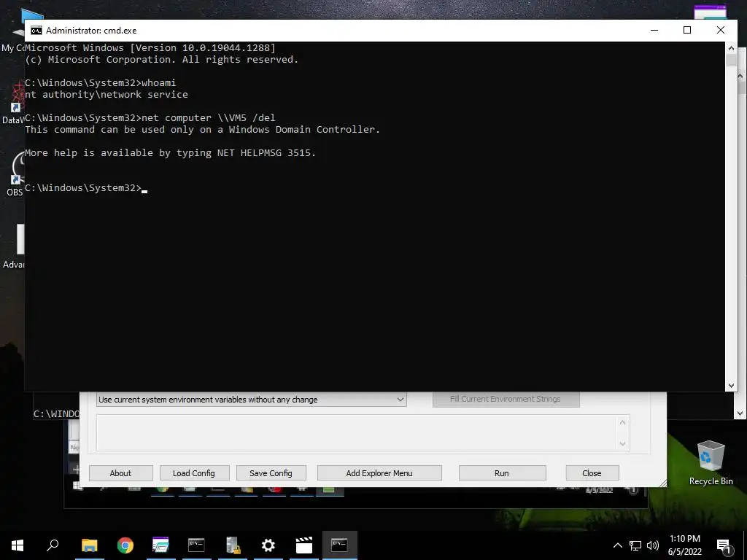Screen dimensions: 747x560
Task: Open File Explorer from taskbar
Action: click(x=89, y=545)
